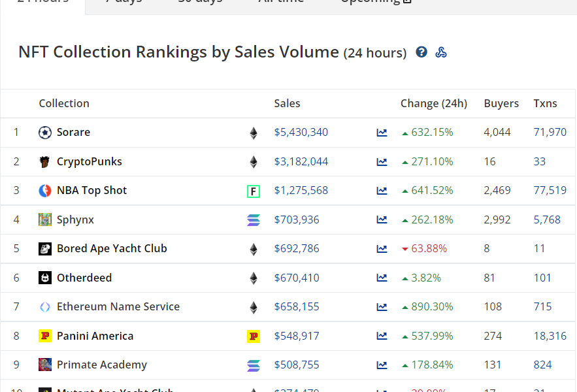
Task: Open the Primate Academy name link
Action: pos(102,365)
